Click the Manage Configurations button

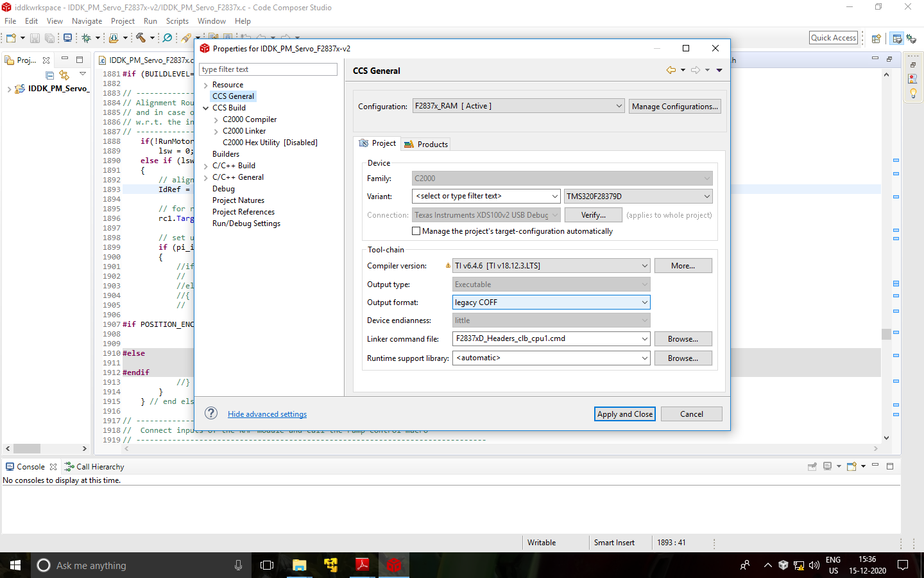coord(675,107)
